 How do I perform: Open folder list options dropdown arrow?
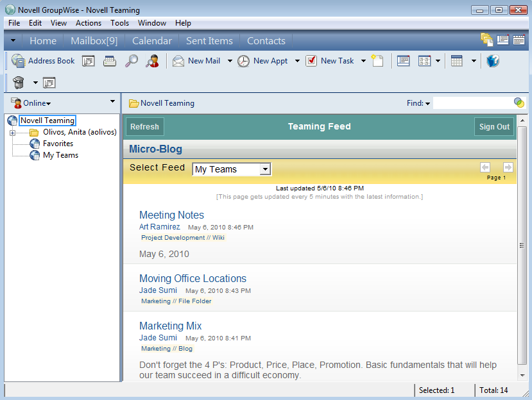point(112,101)
